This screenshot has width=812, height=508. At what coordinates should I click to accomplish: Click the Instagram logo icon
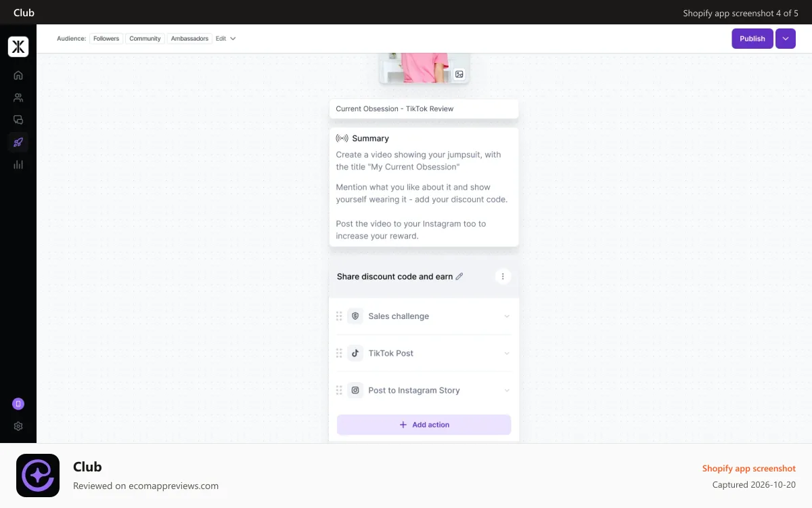click(x=355, y=390)
